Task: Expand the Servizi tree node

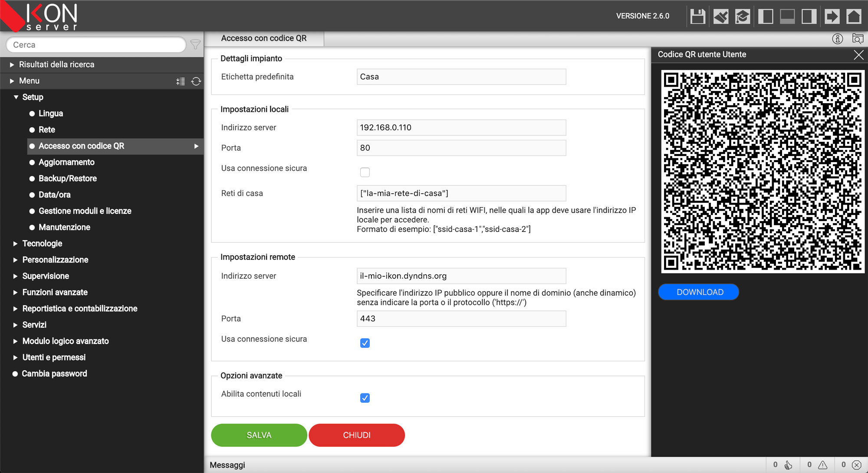Action: click(x=15, y=325)
